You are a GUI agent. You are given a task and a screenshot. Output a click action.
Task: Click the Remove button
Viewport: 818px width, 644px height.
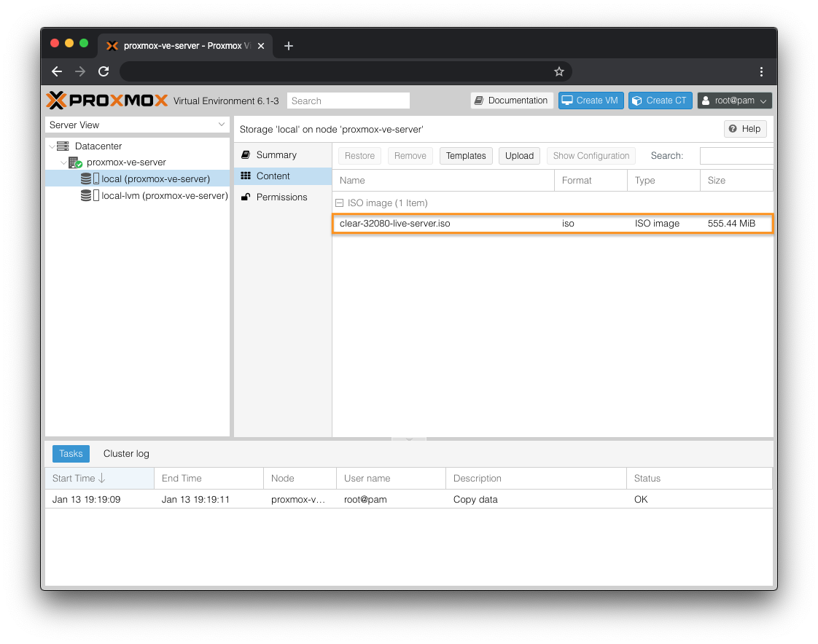[x=410, y=156]
